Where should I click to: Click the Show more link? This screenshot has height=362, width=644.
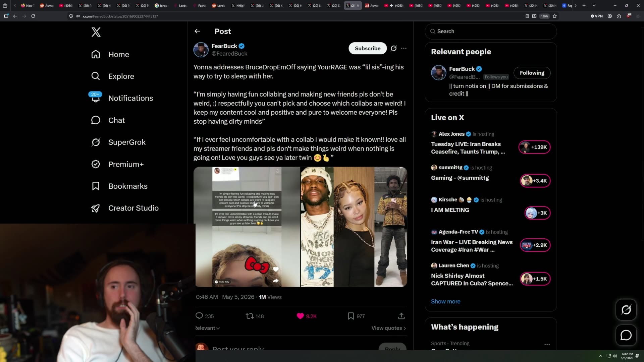click(445, 301)
